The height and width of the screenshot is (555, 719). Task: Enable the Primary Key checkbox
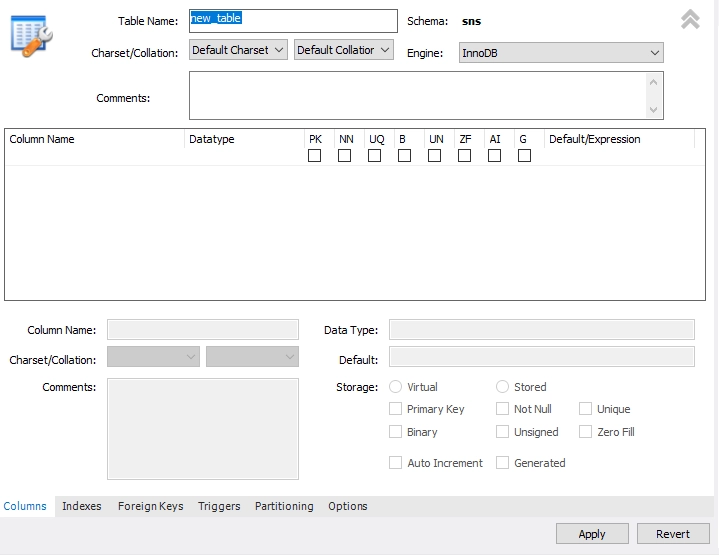[395, 409]
